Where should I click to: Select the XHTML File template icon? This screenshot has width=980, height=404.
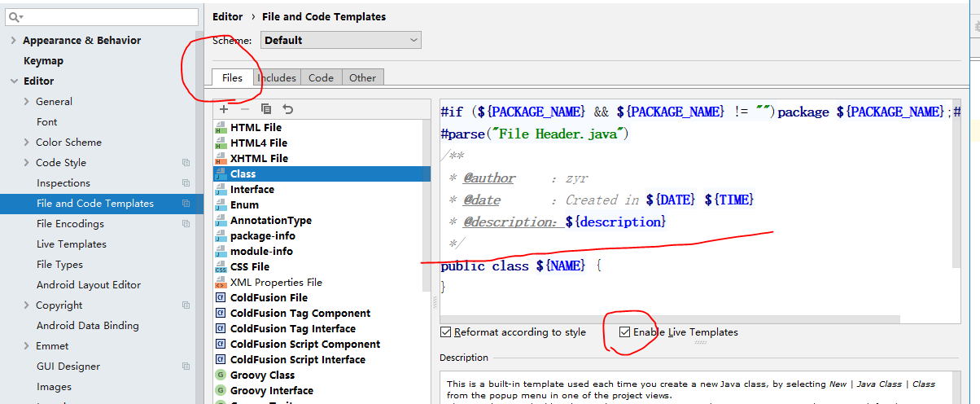[221, 159]
